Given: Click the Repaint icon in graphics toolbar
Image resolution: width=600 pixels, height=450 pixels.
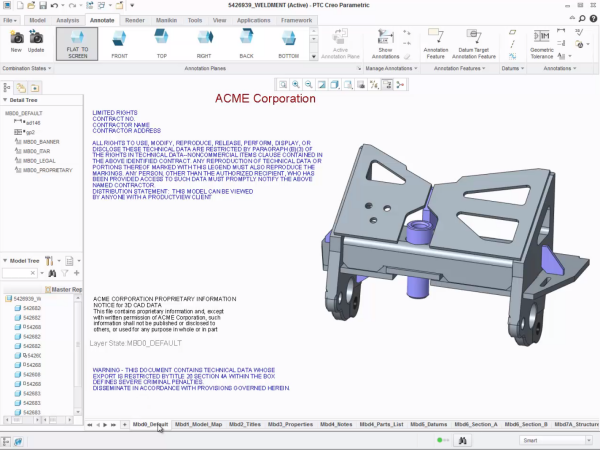Looking at the screenshot, I should [x=322, y=85].
